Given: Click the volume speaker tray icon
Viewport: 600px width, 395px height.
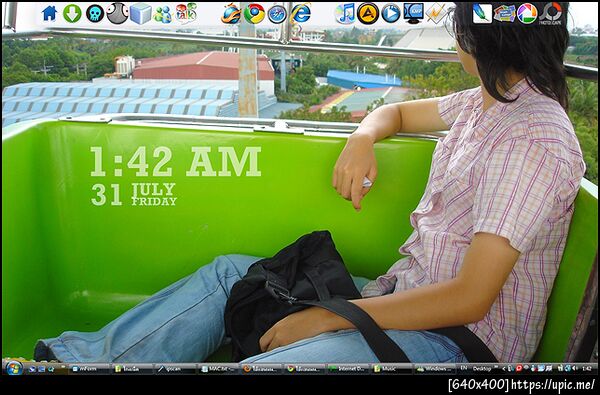Looking at the screenshot, I should point(574,369).
